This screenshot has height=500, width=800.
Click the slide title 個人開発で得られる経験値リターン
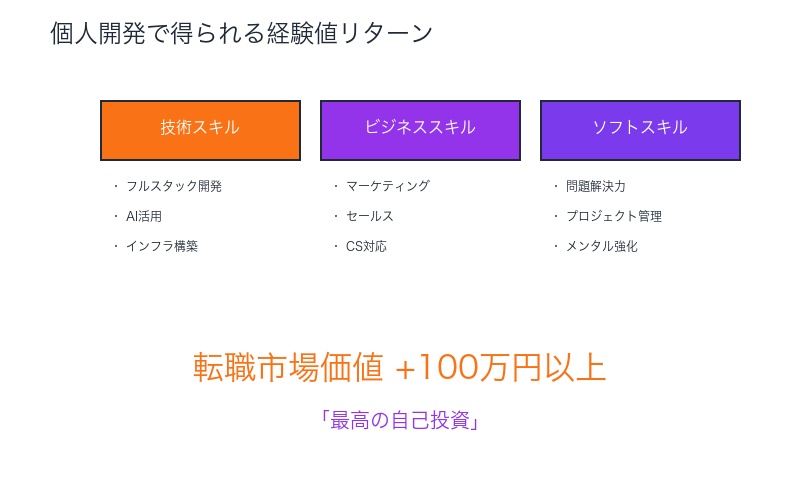point(242,33)
